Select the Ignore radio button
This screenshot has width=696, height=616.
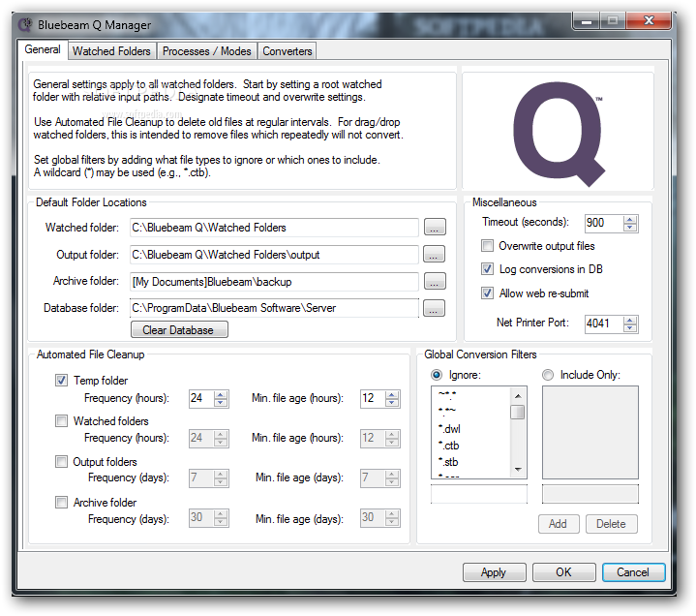tap(437, 375)
